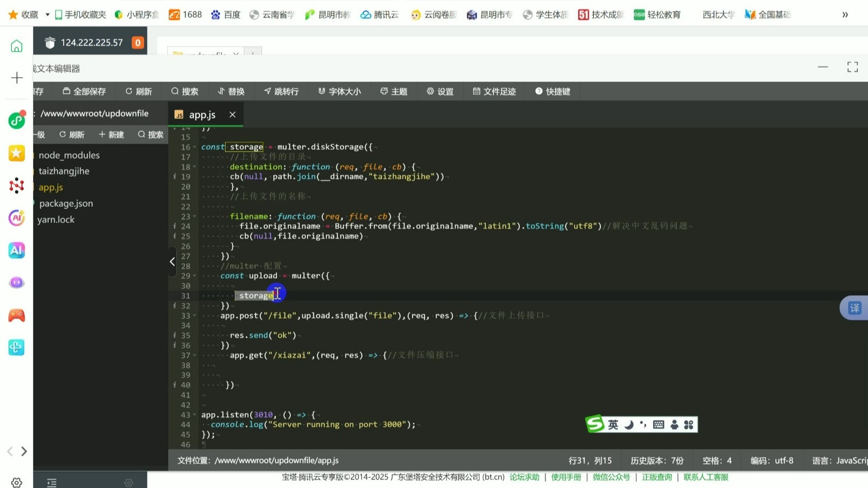Fold the /xiazai route at line 37
The width and height of the screenshot is (868, 488).
194,356
